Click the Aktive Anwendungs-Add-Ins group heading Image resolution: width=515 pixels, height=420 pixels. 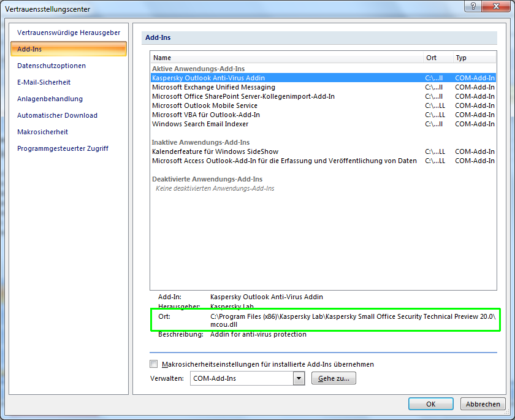click(199, 69)
